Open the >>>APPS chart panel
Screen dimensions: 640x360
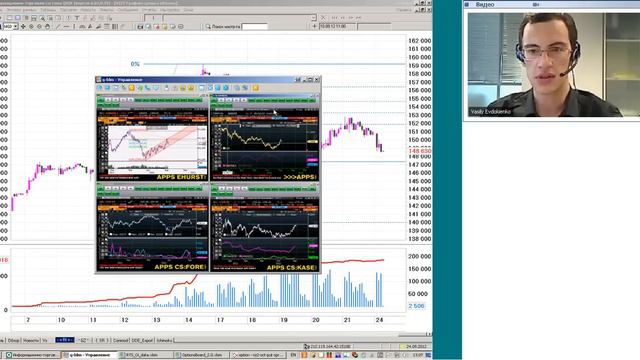tap(264, 138)
